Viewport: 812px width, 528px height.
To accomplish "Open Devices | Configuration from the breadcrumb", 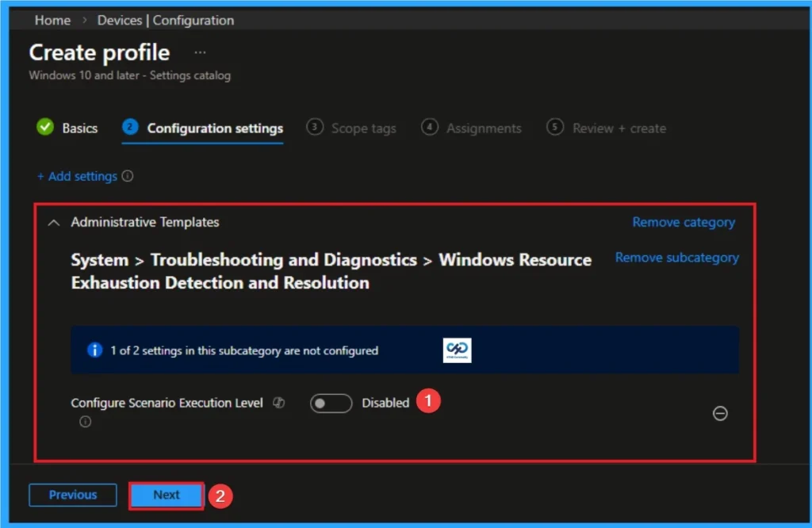I will pyautogui.click(x=165, y=20).
